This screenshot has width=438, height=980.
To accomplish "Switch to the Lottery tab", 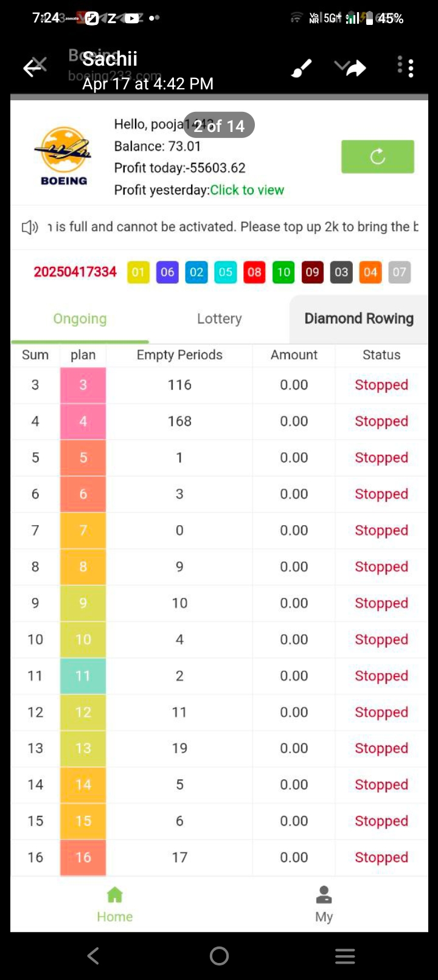I will [219, 319].
